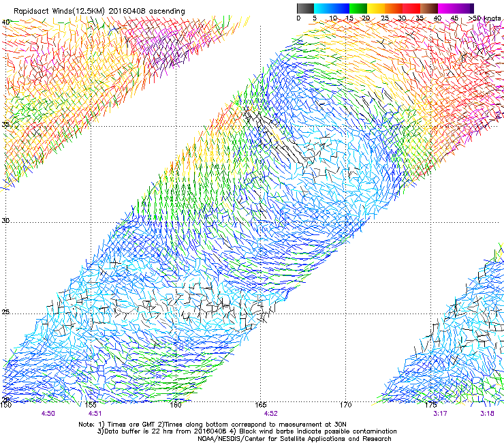Click the orange 25-30 knots legend swatch

click(394, 8)
